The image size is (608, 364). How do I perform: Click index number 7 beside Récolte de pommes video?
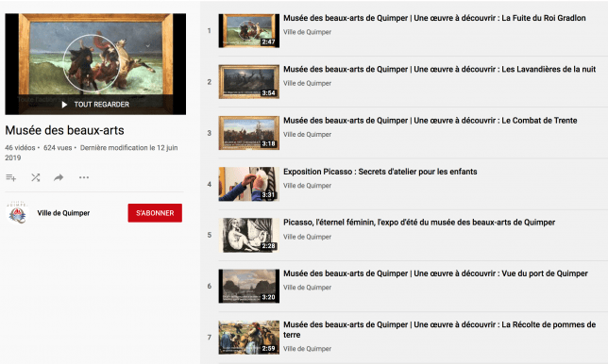[210, 338]
